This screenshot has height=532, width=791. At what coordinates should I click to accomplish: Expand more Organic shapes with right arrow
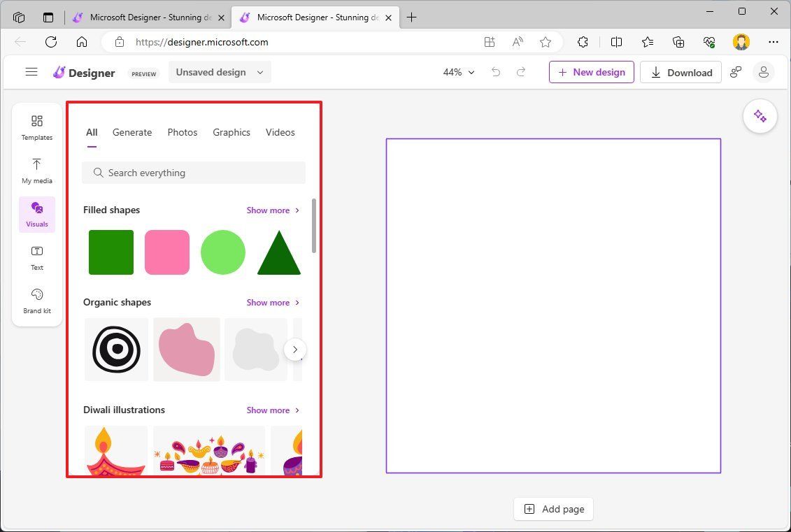pos(294,349)
